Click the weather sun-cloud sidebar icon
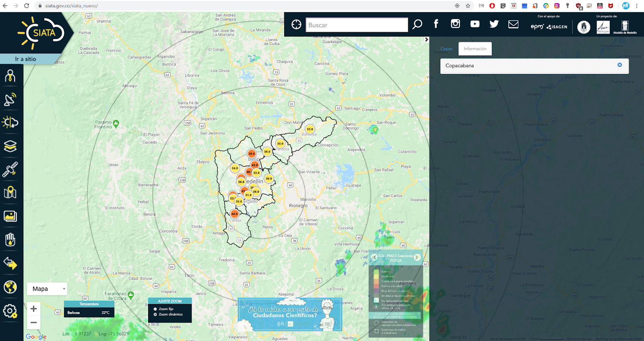The height and width of the screenshot is (341, 644). (10, 122)
